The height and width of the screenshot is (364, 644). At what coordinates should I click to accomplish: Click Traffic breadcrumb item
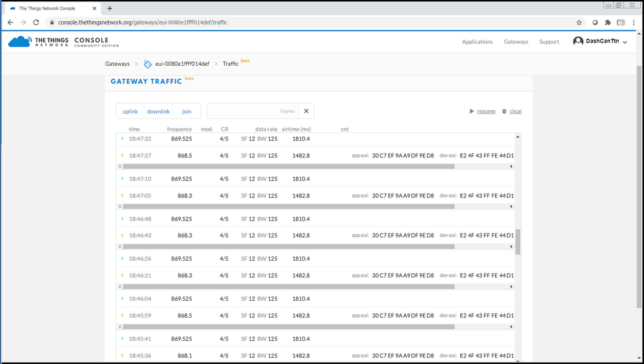coord(230,64)
